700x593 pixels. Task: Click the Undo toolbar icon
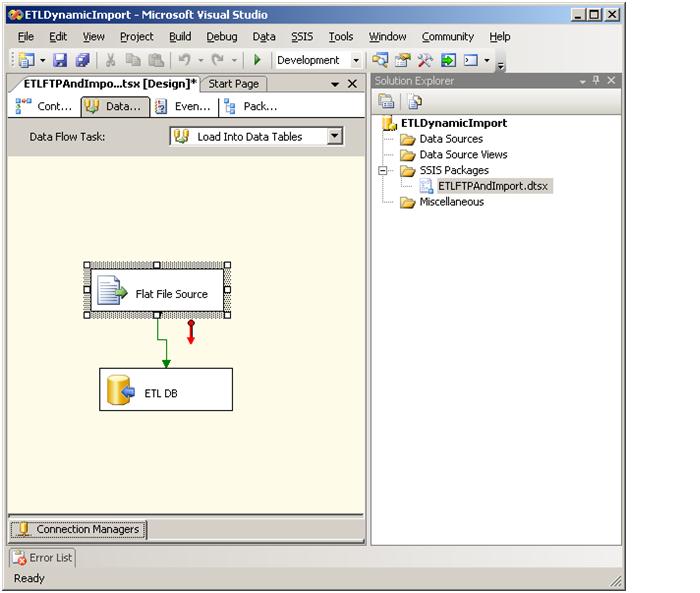pos(185,60)
